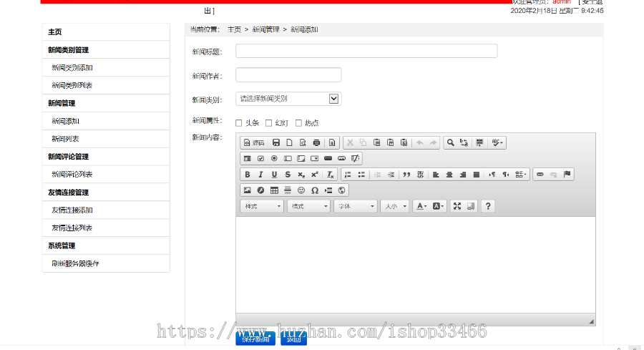
Task: Open the 新闻类别 category select box
Action: (288, 99)
